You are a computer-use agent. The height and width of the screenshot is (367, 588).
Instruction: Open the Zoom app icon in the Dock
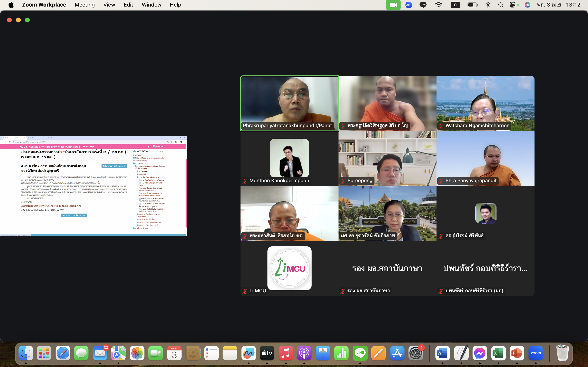(535, 353)
